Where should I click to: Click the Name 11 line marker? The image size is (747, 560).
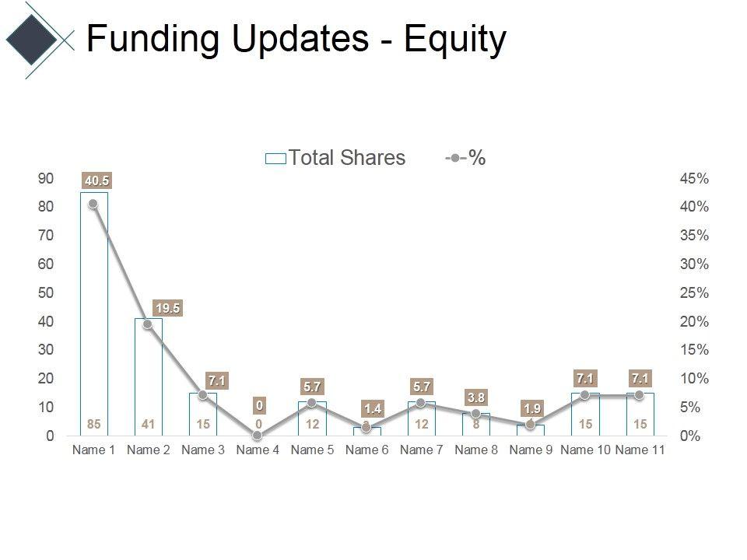(x=640, y=395)
